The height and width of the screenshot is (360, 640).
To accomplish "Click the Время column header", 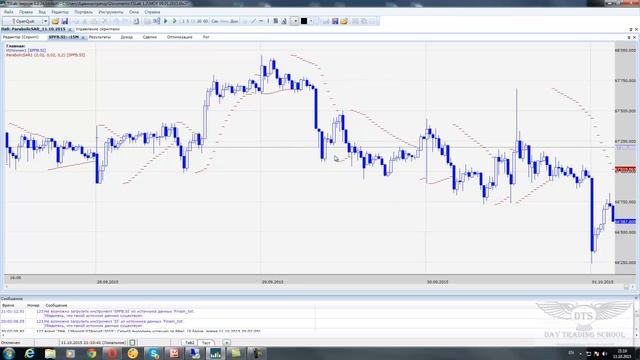I will tap(8, 305).
